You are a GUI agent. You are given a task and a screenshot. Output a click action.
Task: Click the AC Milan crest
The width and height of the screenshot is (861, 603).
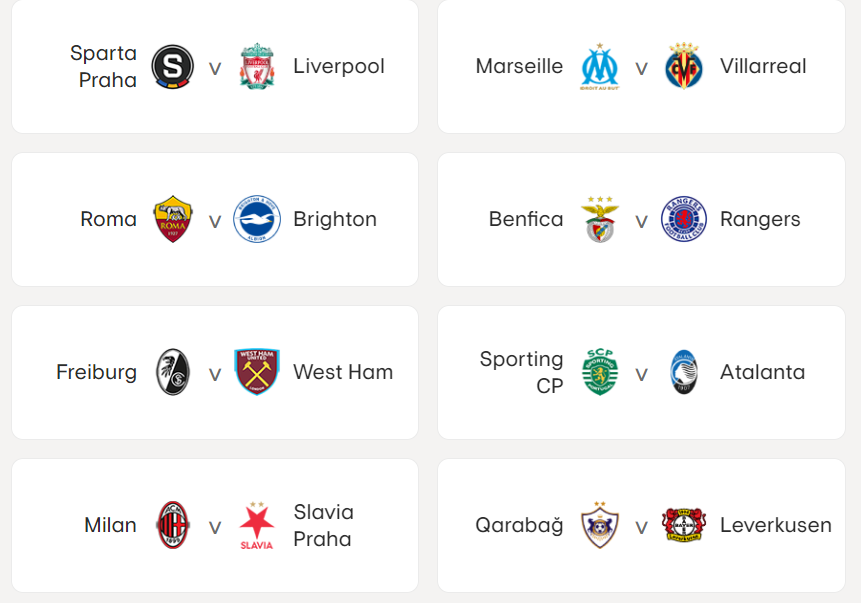pos(172,525)
